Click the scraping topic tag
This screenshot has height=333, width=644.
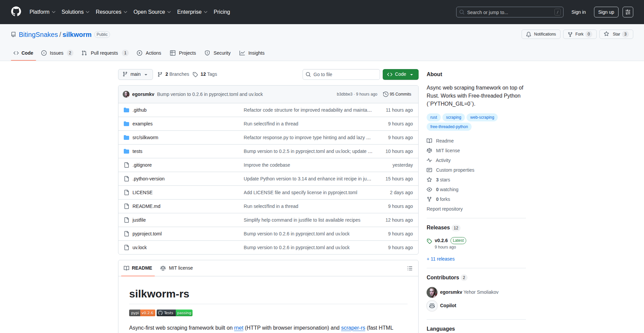tap(453, 117)
